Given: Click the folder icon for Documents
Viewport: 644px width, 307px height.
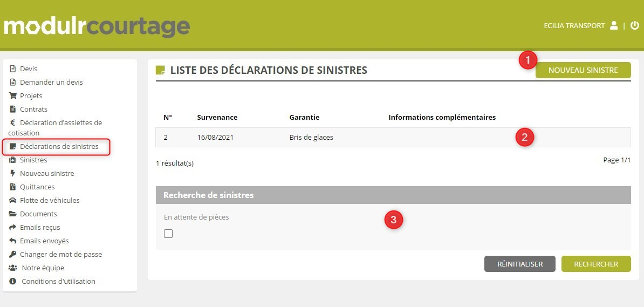Looking at the screenshot, I should (x=13, y=214).
